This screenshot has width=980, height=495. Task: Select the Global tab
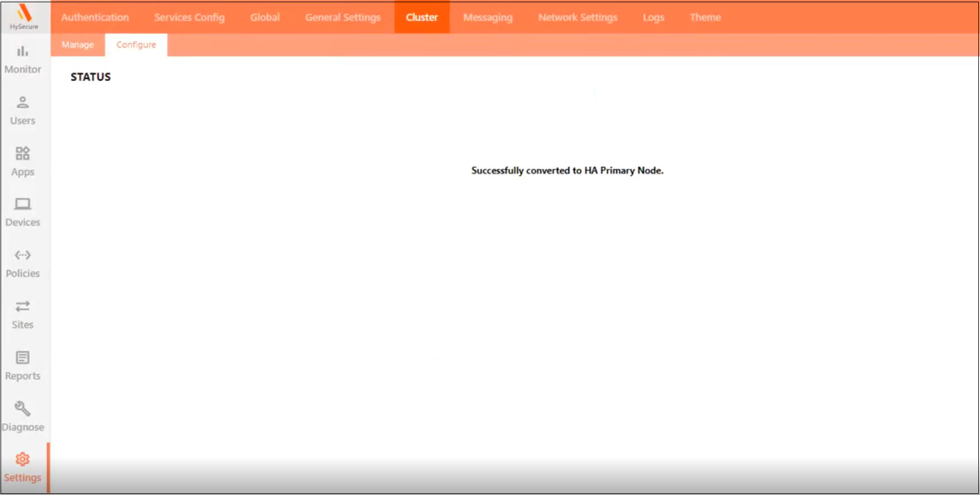pos(265,17)
